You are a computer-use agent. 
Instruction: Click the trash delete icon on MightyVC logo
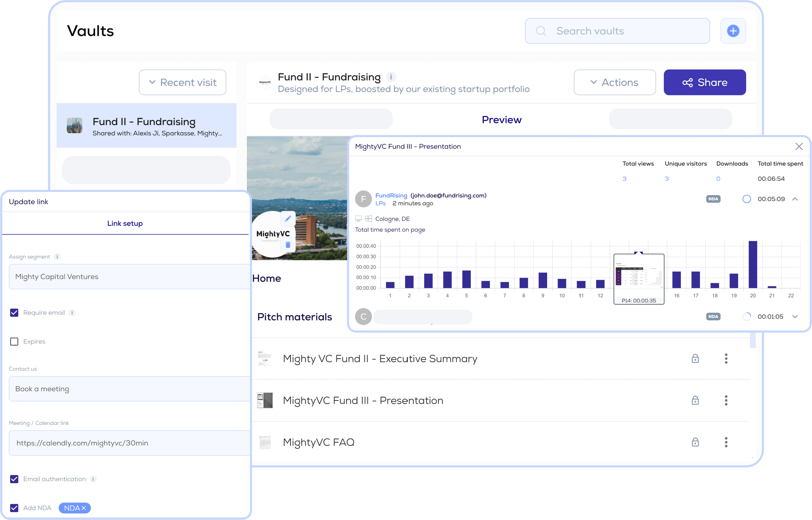click(x=288, y=245)
